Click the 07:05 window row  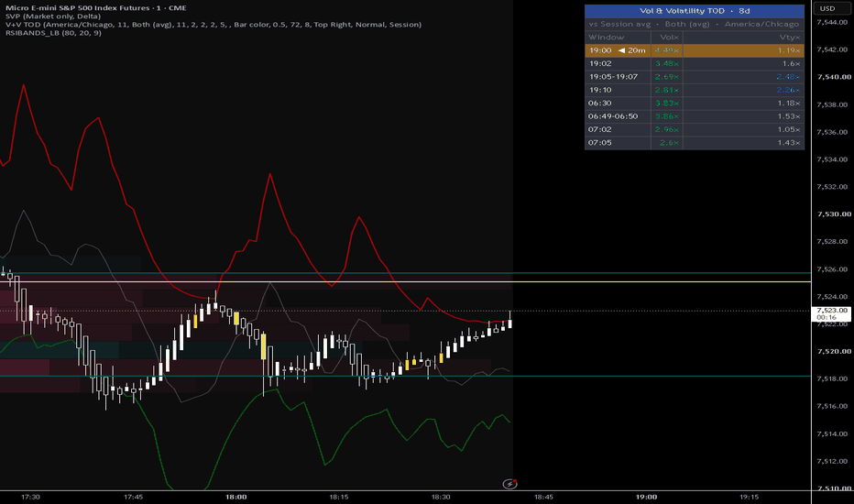coord(695,143)
